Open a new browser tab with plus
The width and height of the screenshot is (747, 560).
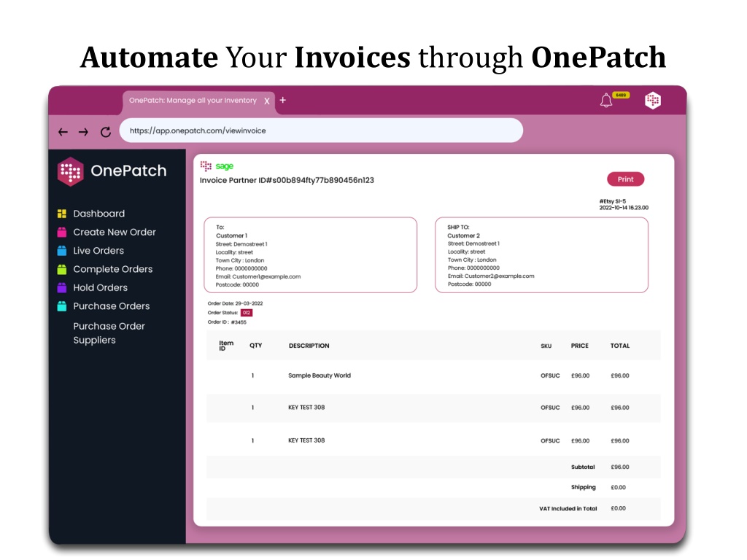282,100
